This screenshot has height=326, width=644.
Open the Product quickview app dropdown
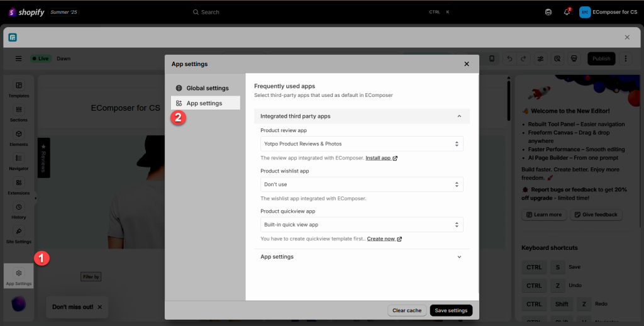click(x=362, y=225)
